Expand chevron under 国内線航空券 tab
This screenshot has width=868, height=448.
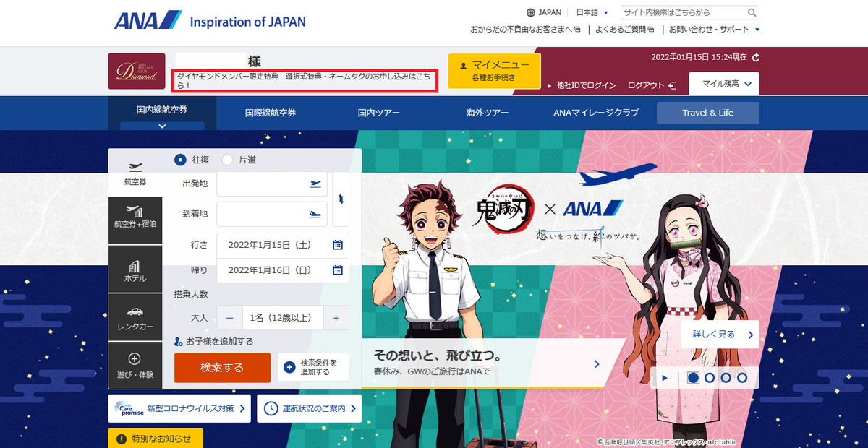pyautogui.click(x=162, y=126)
